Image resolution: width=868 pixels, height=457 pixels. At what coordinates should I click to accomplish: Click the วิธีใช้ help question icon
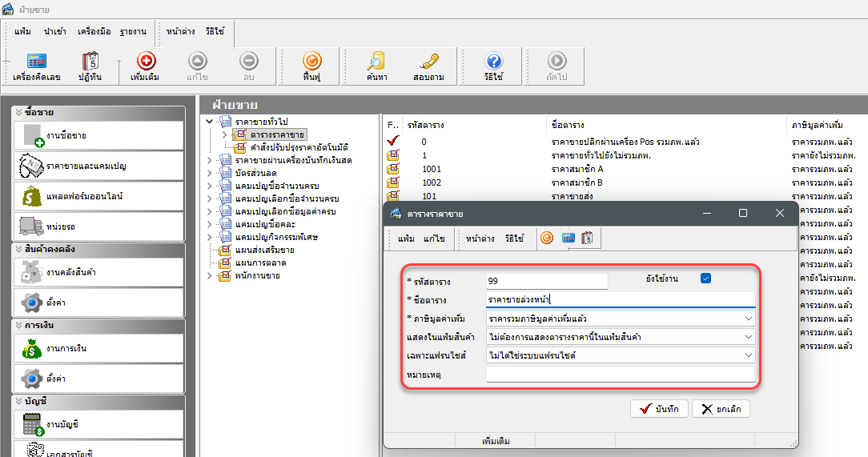[493, 66]
